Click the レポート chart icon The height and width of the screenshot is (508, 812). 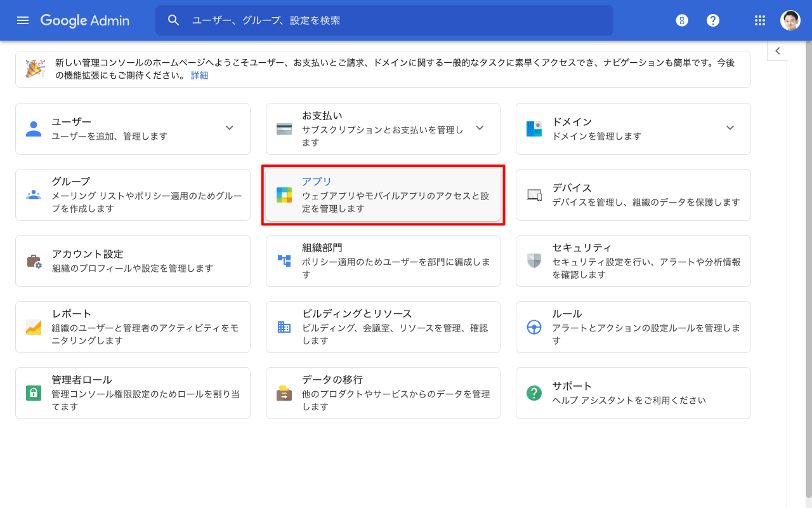[x=34, y=327]
